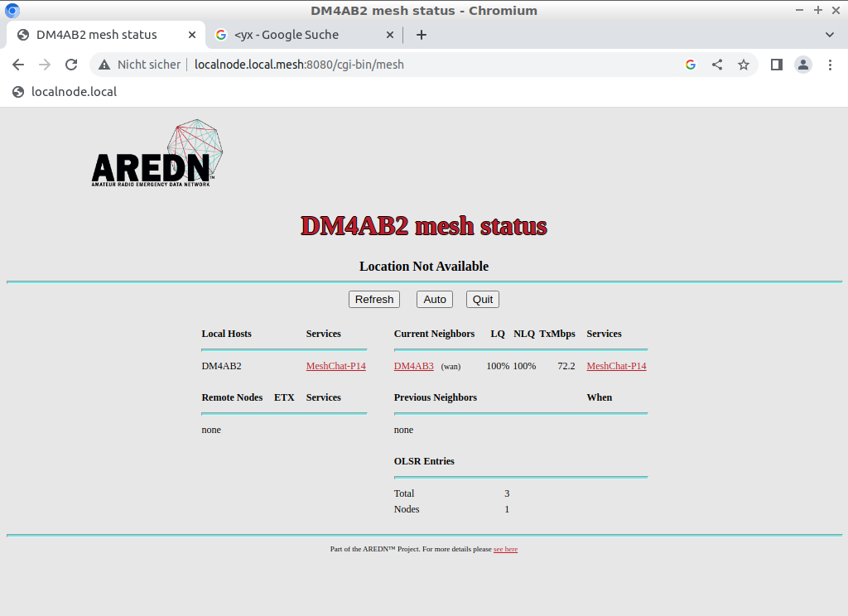The width and height of the screenshot is (848, 616).
Task: Bookmark this page with the star icon
Action: click(744, 65)
